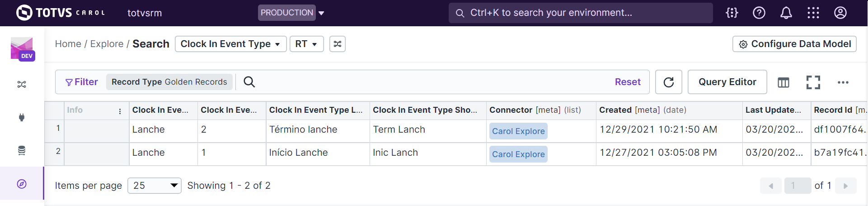Screen dimensions: 868x206
Task: Click the curly braces API icon
Action: tap(732, 13)
